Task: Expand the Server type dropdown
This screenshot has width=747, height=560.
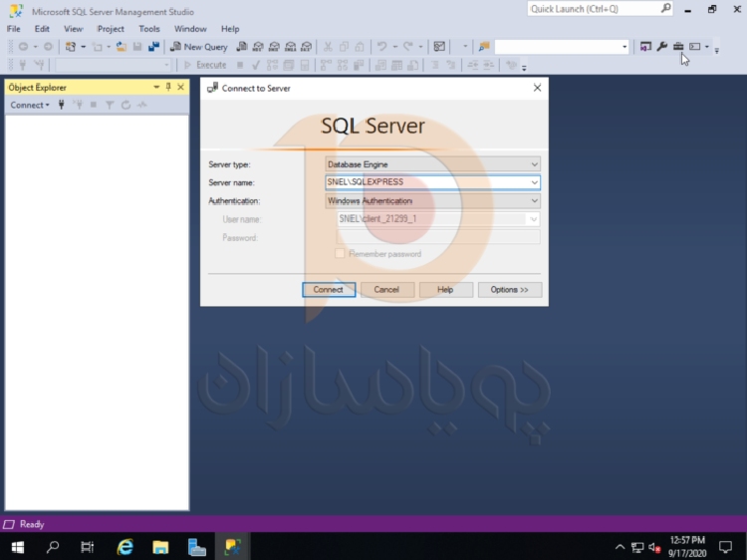Action: point(534,164)
